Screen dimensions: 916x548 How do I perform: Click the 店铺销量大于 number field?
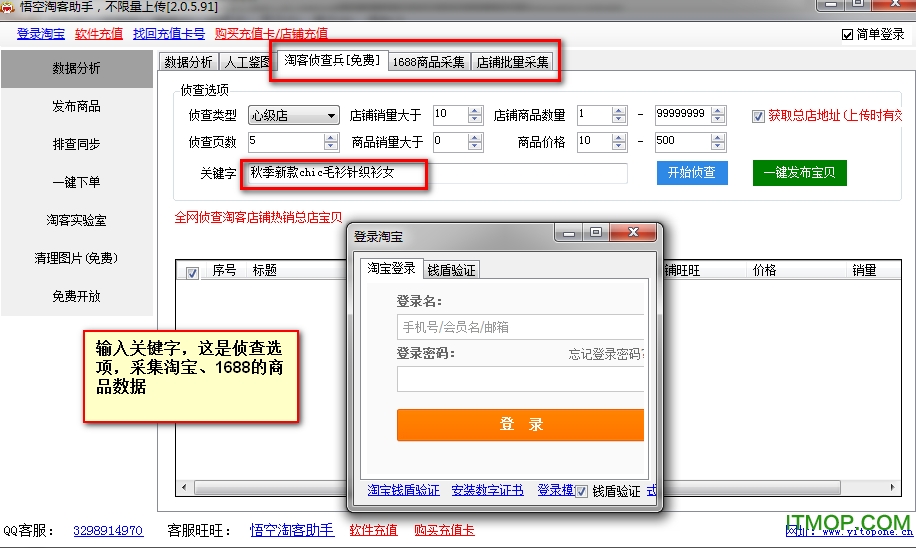click(450, 115)
